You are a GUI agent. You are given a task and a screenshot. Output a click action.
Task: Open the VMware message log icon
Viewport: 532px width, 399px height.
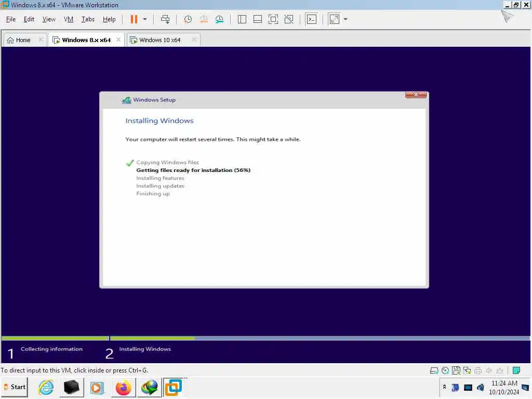(x=516, y=370)
